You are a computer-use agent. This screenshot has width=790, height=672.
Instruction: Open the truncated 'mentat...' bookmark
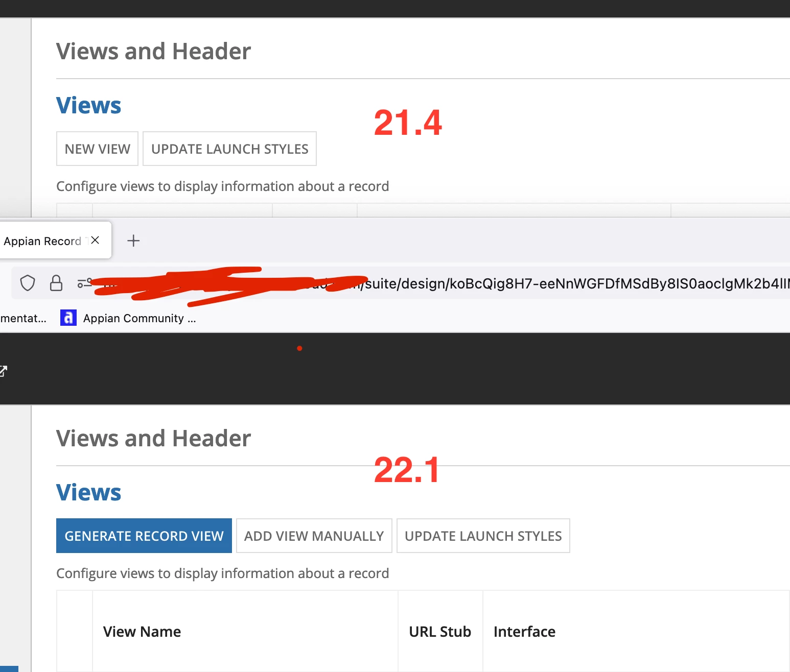[x=23, y=318]
